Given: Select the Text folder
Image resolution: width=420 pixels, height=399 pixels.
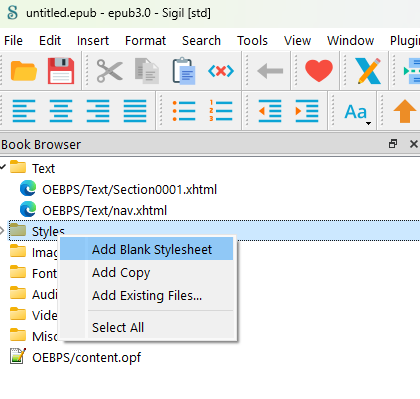Looking at the screenshot, I should click(x=32, y=168).
